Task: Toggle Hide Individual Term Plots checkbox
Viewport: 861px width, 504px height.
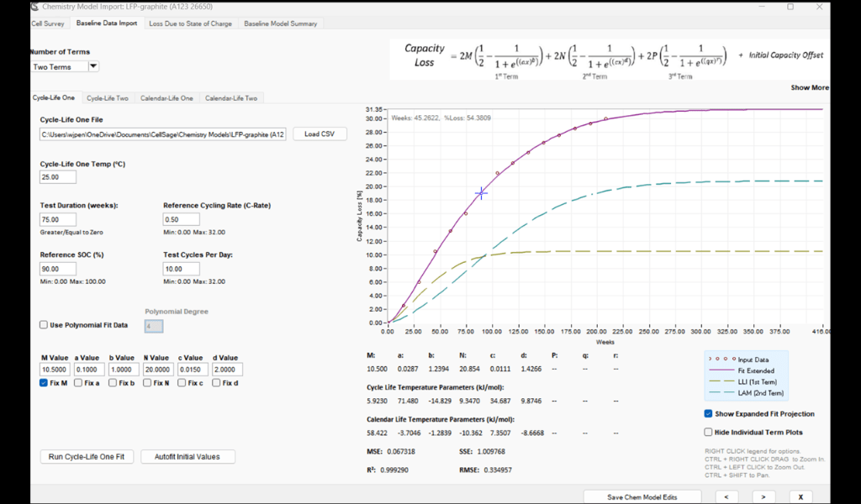Action: pyautogui.click(x=708, y=433)
